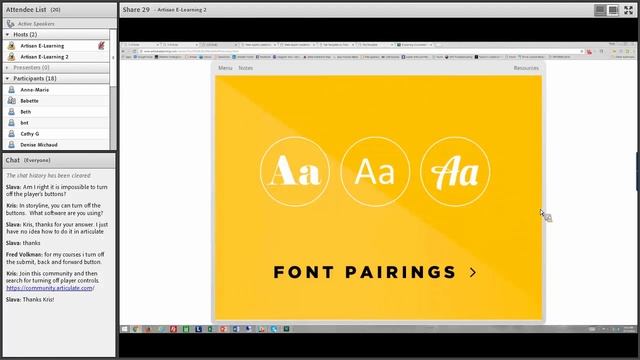Select attendee Beth

tap(26, 111)
